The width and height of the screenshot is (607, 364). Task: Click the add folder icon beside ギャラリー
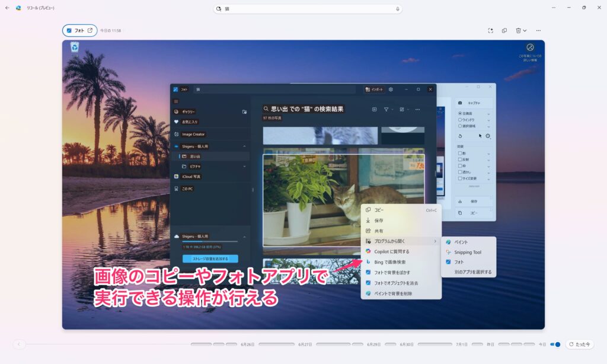pyautogui.click(x=244, y=112)
